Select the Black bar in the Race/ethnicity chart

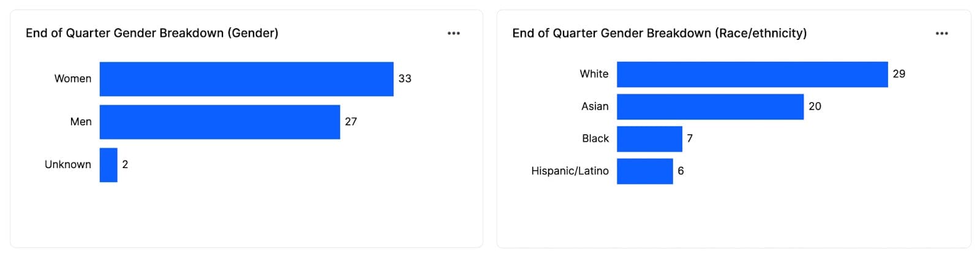(649, 139)
